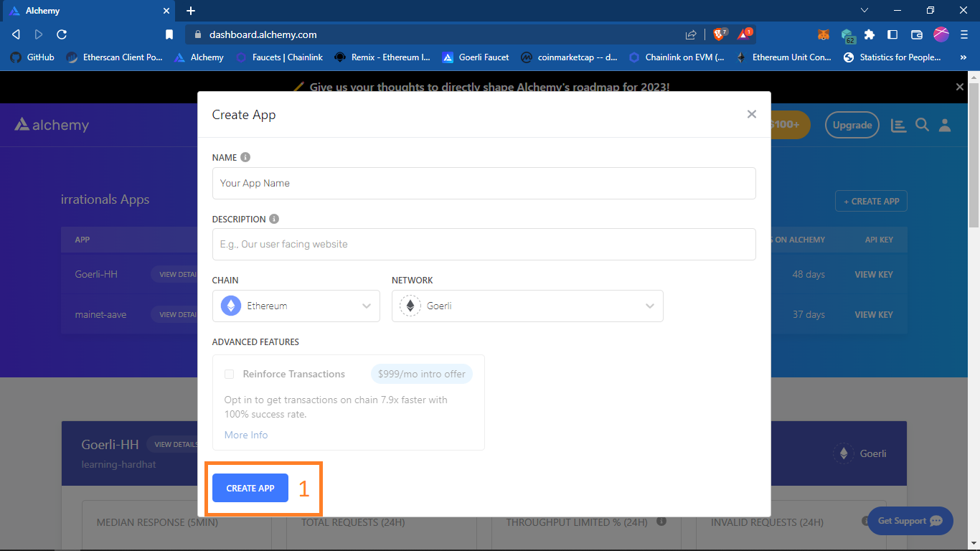
Task: Enable the Reinforce Transactions checkbox
Action: (230, 374)
